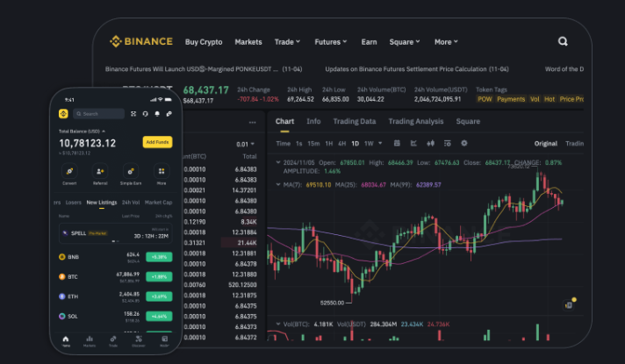The height and width of the screenshot is (364, 625).
Task: Tap the yellow Binance logo in phone app
Action: click(x=63, y=114)
